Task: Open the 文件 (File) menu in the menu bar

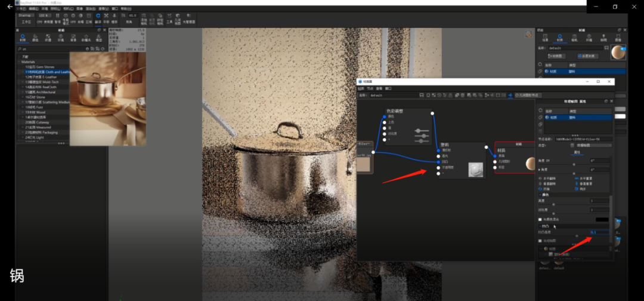Action: (x=21, y=9)
